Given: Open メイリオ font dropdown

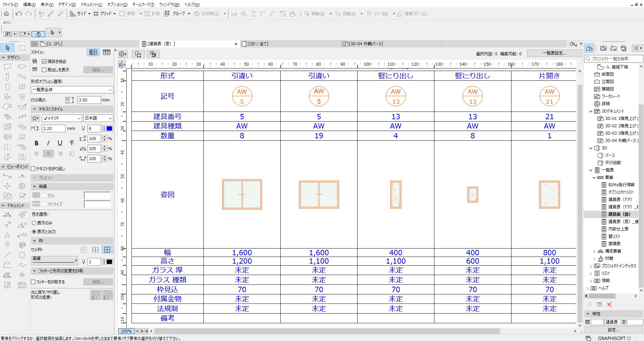Looking at the screenshot, I should [62, 118].
